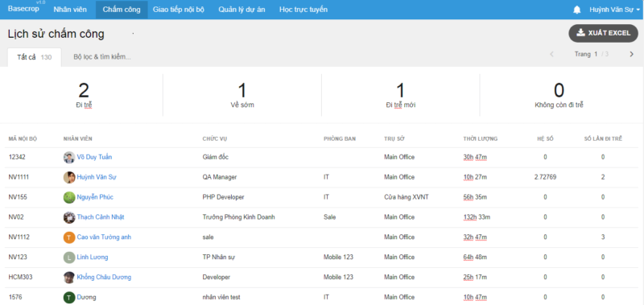The width and height of the screenshot is (644, 305).
Task: Open Quản lý dự án menu
Action: (x=242, y=10)
